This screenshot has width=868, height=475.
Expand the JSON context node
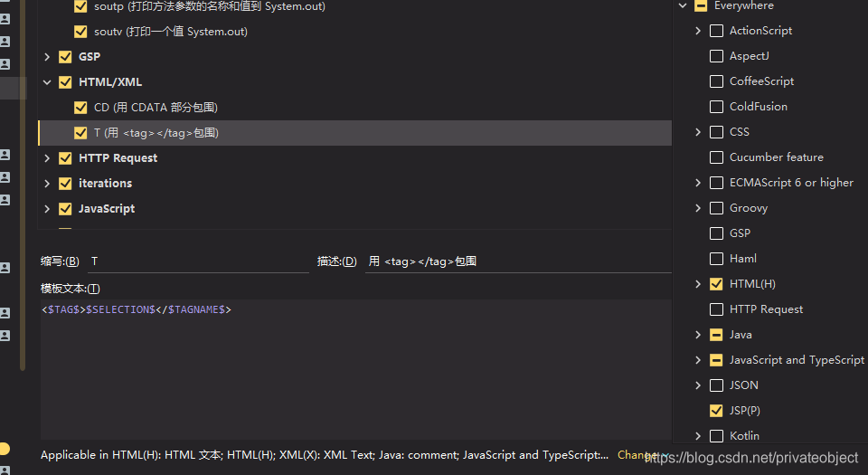point(698,385)
